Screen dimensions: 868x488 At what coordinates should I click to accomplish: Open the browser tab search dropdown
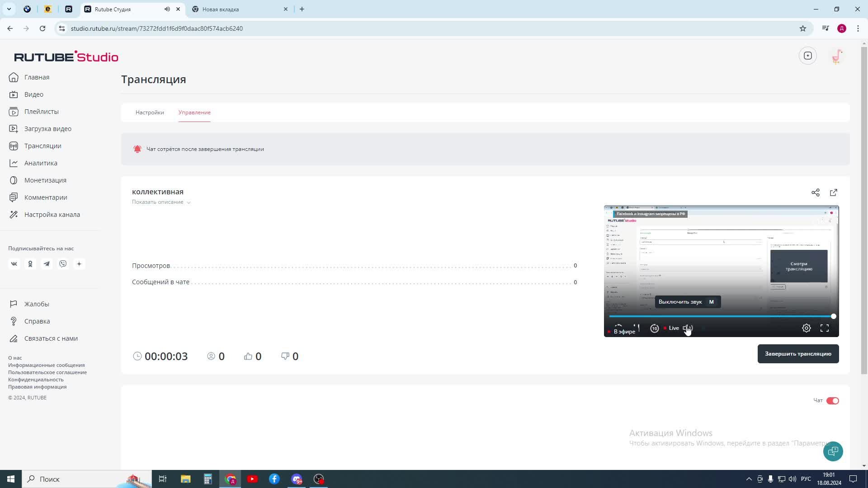pyautogui.click(x=9, y=9)
